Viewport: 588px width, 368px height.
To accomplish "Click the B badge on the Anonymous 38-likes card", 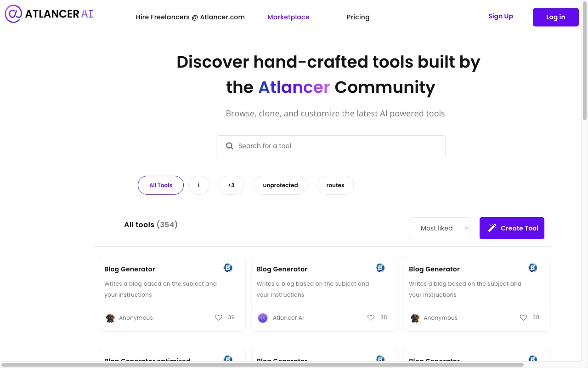I will coord(533,268).
